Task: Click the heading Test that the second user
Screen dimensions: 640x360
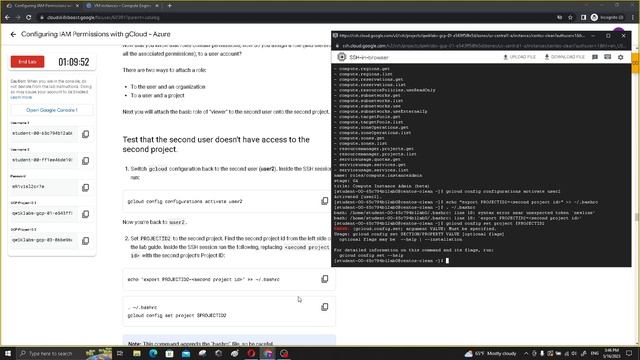Action: (x=216, y=144)
